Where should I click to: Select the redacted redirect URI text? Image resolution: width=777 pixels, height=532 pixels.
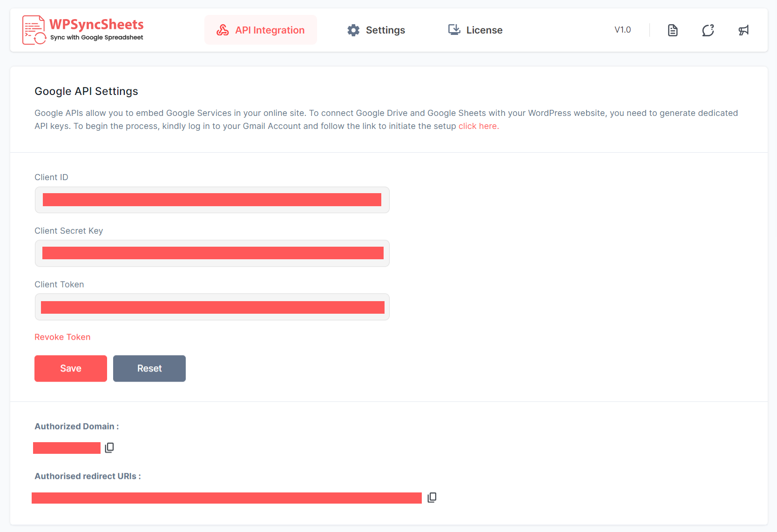(226, 498)
